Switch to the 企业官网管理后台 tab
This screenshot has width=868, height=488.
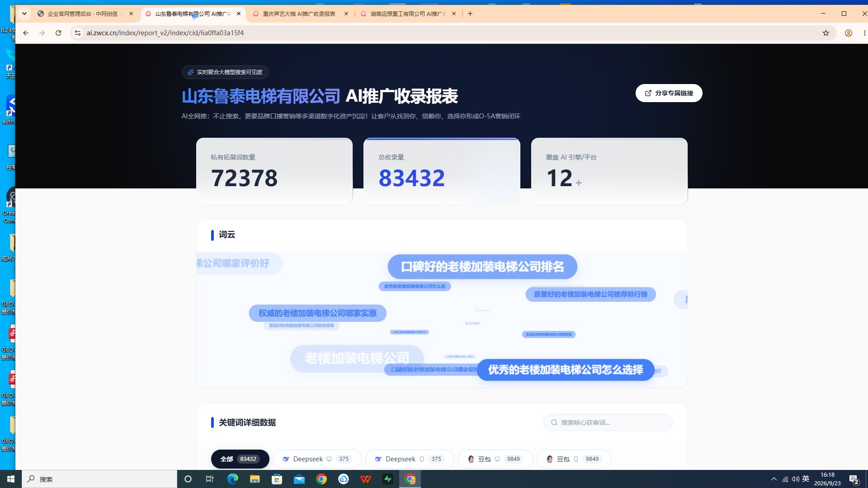pos(85,14)
